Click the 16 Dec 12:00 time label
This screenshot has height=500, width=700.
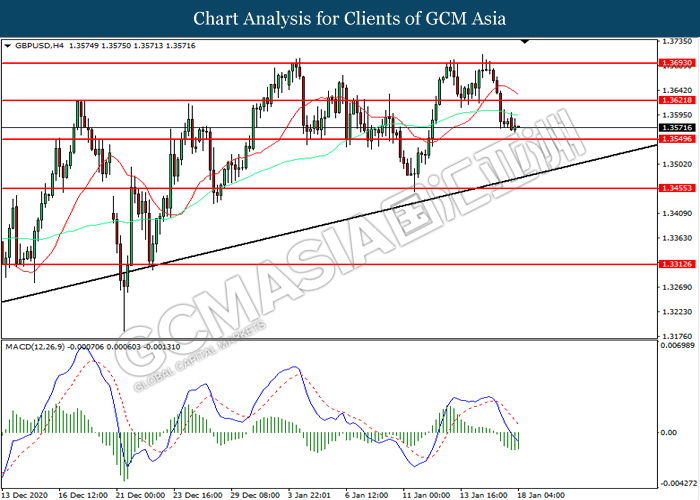83,495
